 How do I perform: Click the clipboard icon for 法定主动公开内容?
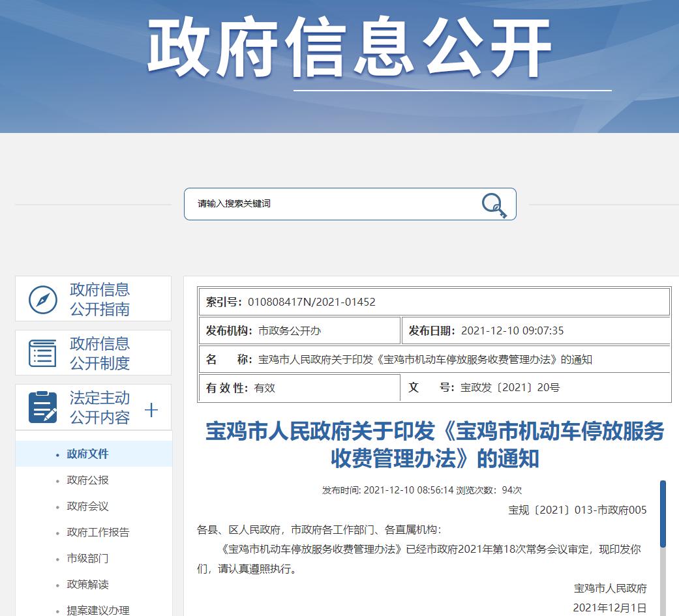(43, 407)
